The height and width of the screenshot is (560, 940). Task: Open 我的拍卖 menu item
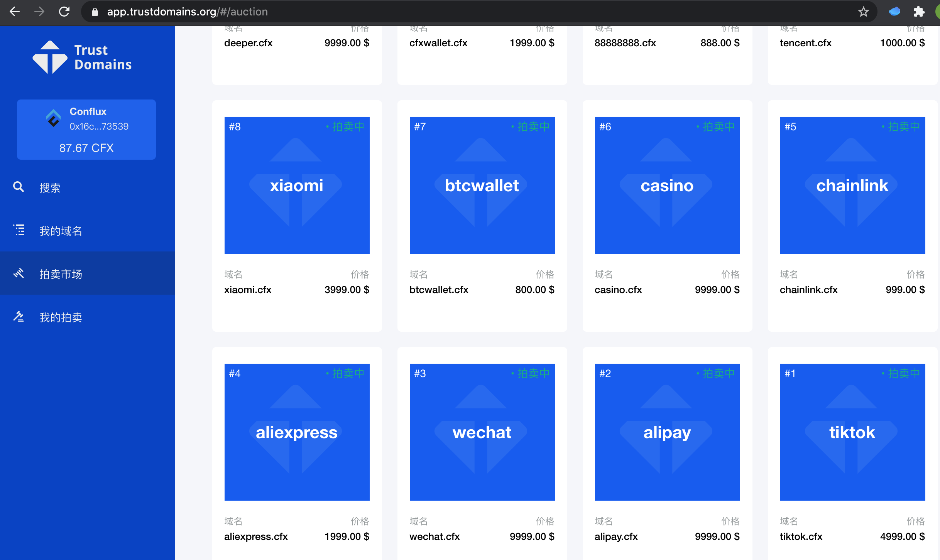pos(88,317)
